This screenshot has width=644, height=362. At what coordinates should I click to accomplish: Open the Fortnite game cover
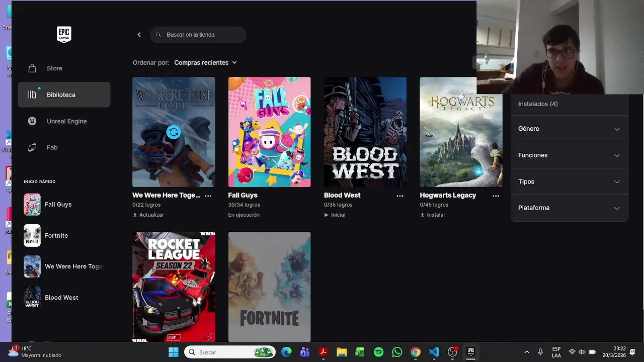tap(269, 287)
